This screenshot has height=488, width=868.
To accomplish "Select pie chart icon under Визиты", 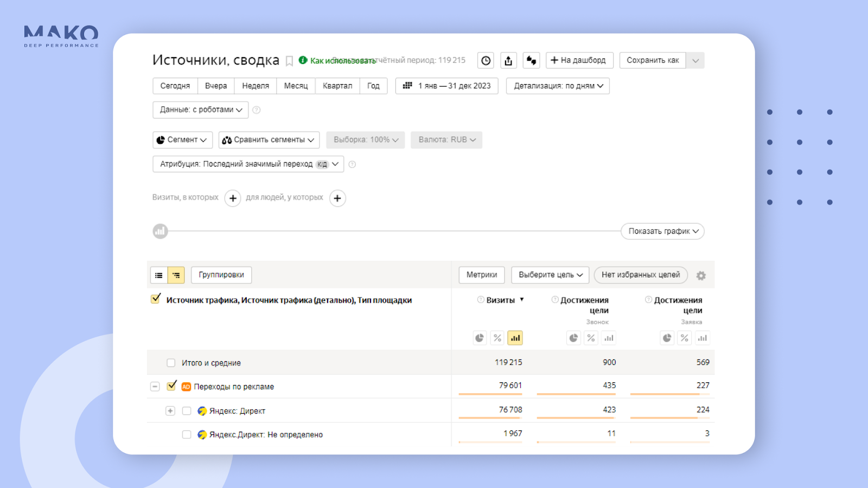I will pyautogui.click(x=480, y=338).
